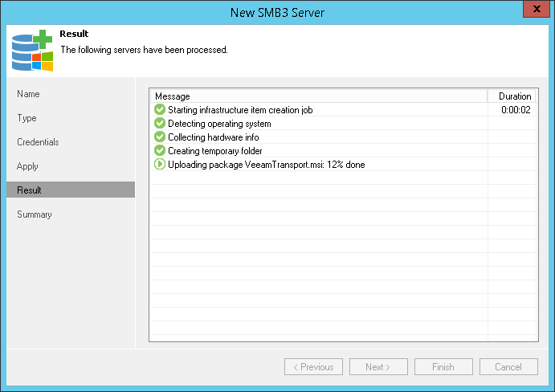Cancel the New SMB3 Server wizard

click(508, 367)
